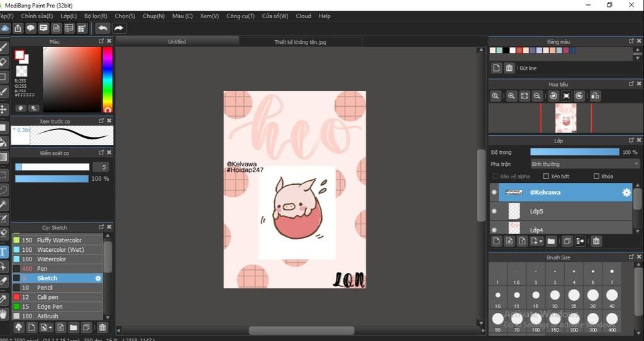This screenshot has width=644, height=341.
Task: Select the AirBrush brush
Action: pyautogui.click(x=57, y=316)
